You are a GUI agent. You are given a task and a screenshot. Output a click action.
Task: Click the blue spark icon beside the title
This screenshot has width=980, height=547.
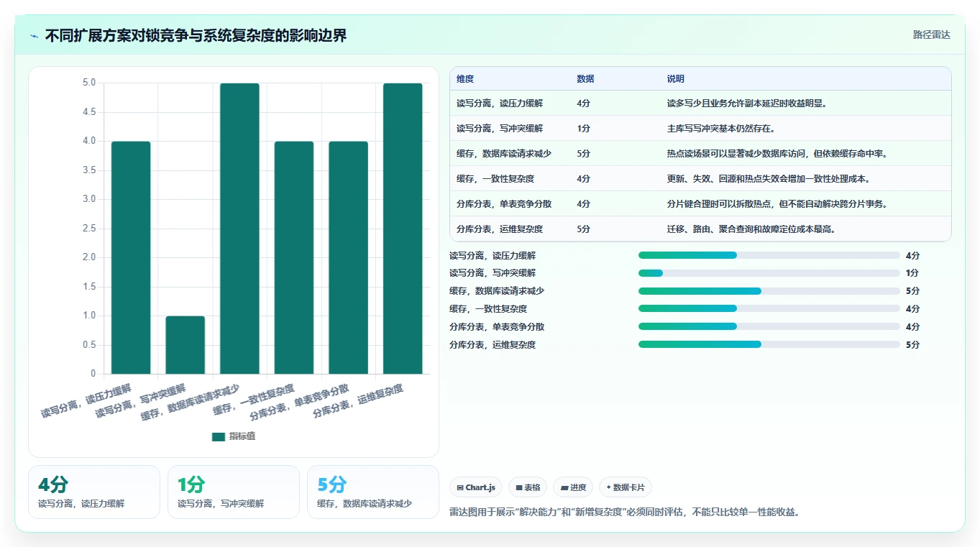(x=34, y=36)
